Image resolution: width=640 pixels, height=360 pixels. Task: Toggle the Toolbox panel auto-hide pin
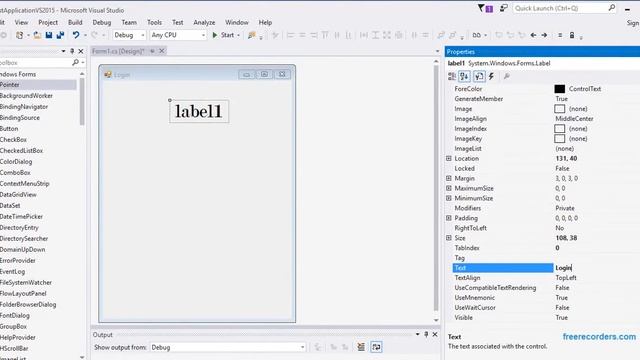[72, 51]
